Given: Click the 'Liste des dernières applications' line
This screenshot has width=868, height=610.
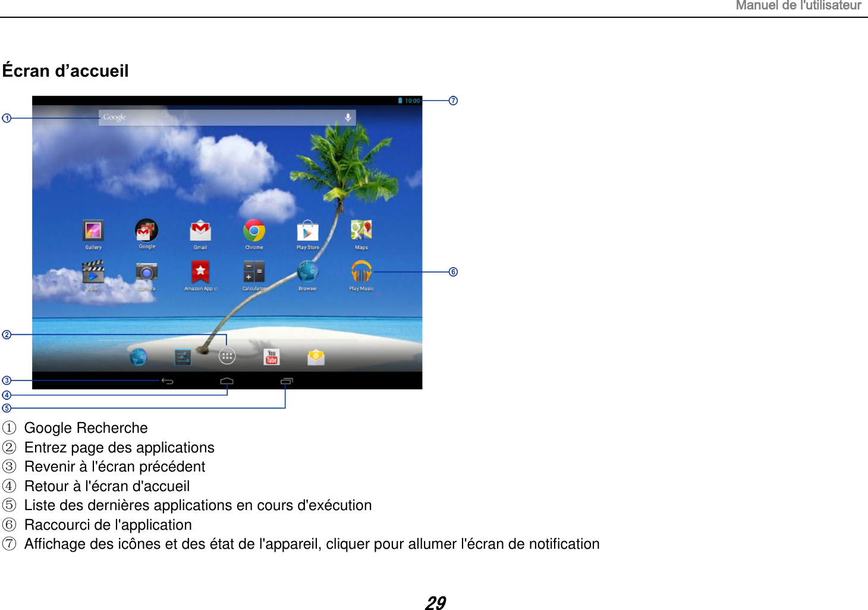Looking at the screenshot, I should (197, 505).
